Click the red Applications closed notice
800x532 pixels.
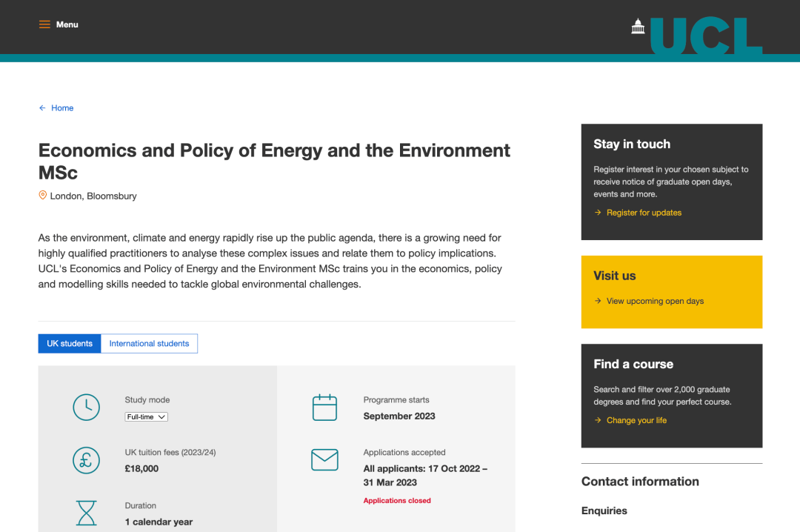397,501
